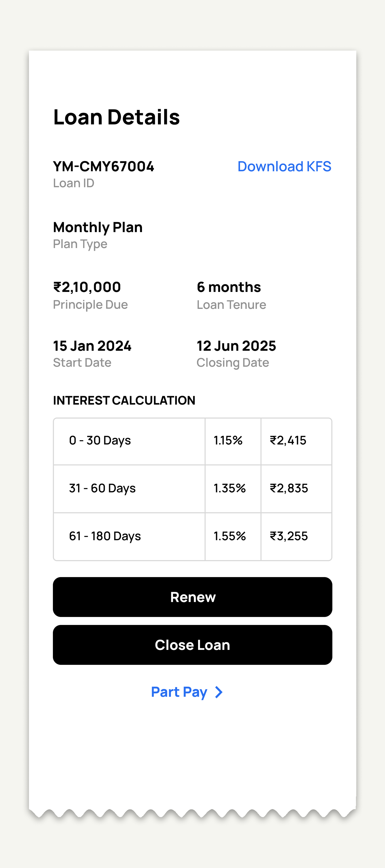Click the ₹2,415 interest amount cell
This screenshot has width=385, height=868.
(288, 440)
